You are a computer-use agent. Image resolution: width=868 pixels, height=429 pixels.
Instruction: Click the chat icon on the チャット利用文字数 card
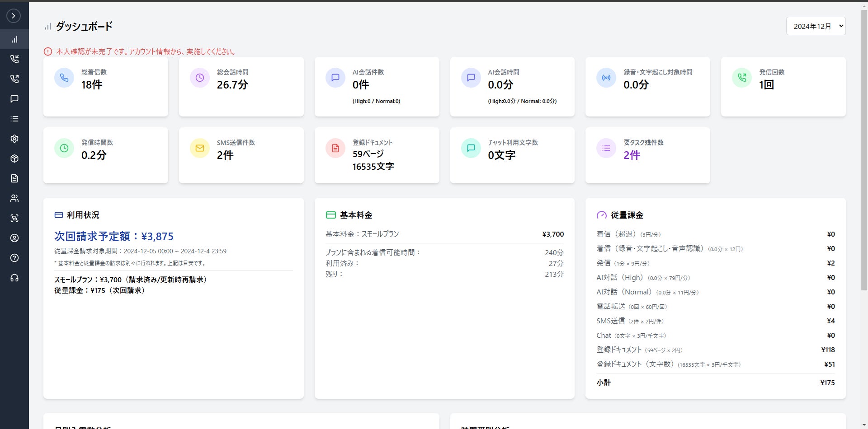[x=471, y=148]
